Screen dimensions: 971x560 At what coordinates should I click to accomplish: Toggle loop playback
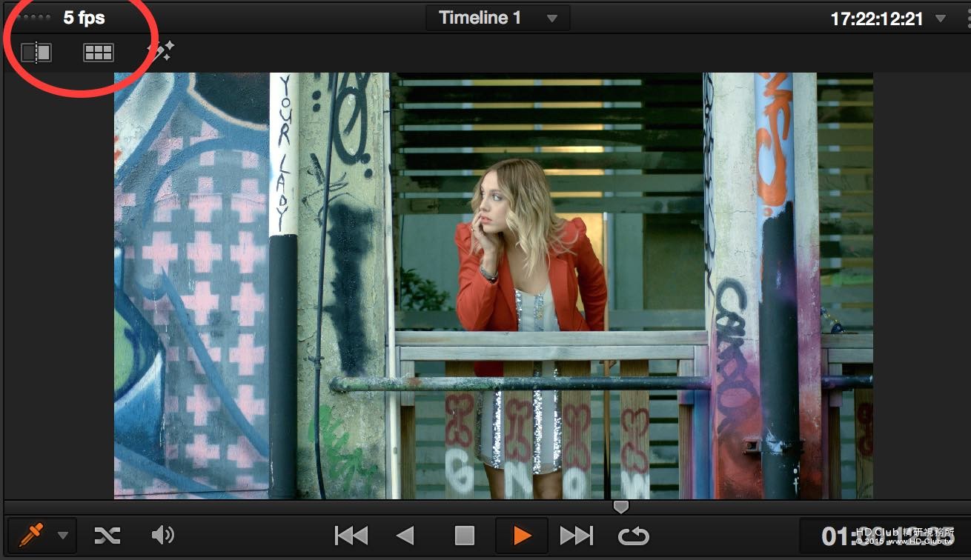coord(634,536)
